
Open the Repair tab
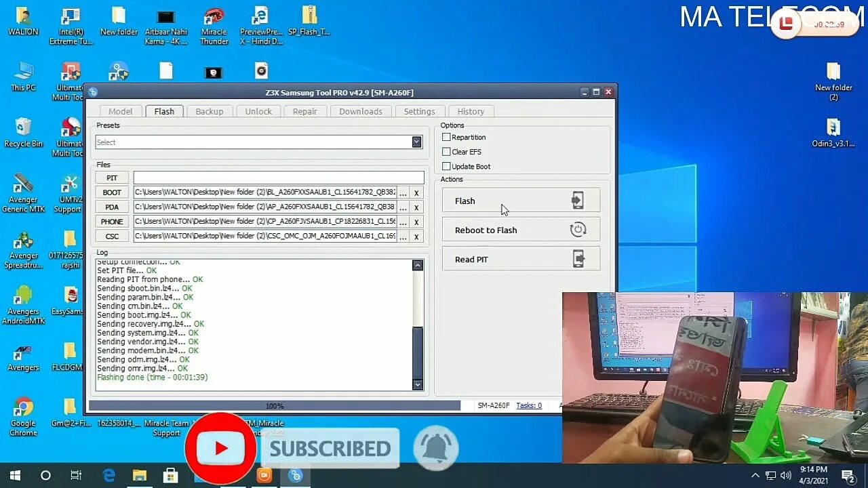click(x=304, y=111)
